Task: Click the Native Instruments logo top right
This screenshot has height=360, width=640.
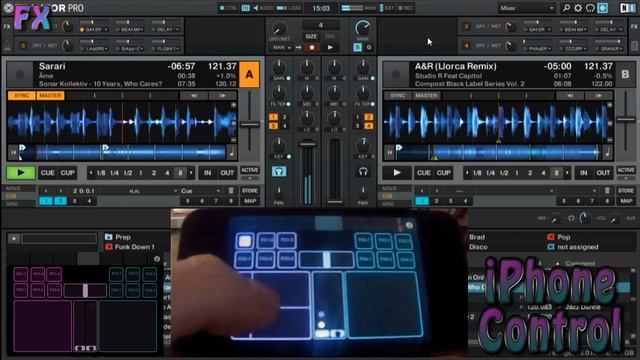Action: click(628, 8)
